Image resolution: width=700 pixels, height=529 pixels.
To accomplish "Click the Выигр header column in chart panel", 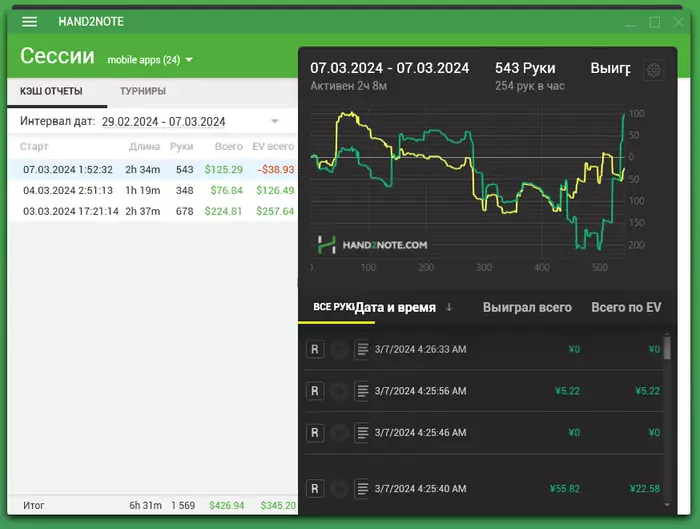I will click(610, 68).
